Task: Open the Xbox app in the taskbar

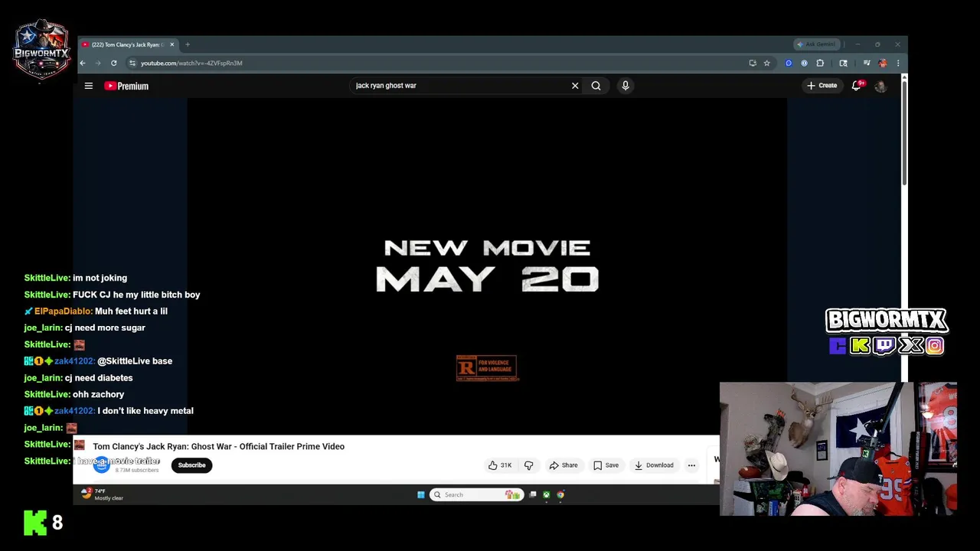Action: coord(546,495)
